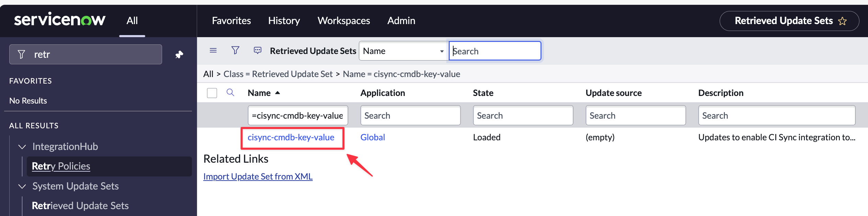The image size is (868, 216).
Task: Click the Name column filter field
Action: 298,115
